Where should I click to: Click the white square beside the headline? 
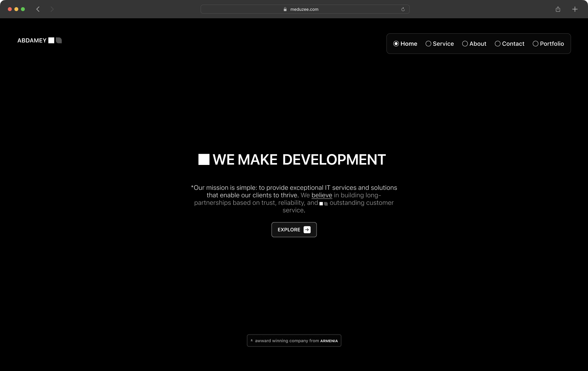204,159
